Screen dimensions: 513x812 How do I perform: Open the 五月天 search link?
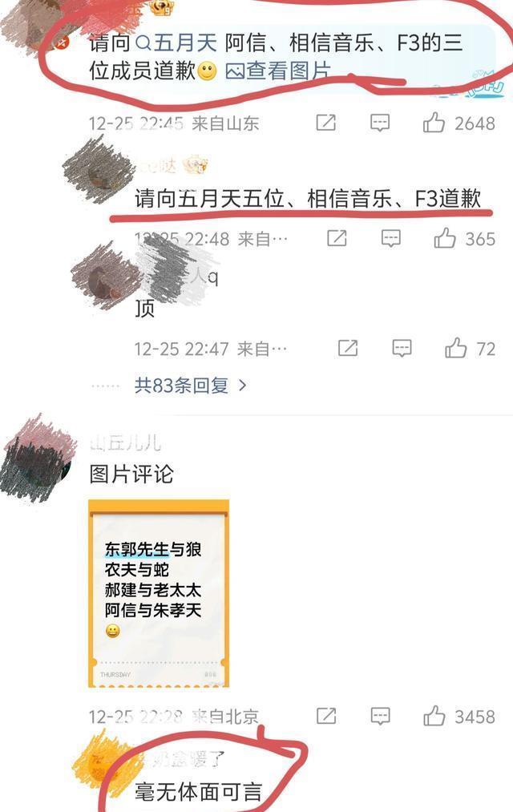click(176, 42)
